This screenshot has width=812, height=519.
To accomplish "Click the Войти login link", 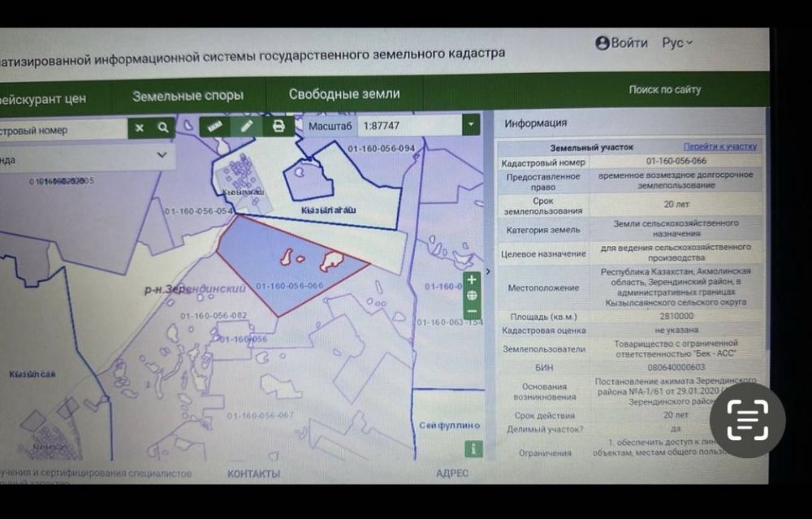I will (628, 43).
